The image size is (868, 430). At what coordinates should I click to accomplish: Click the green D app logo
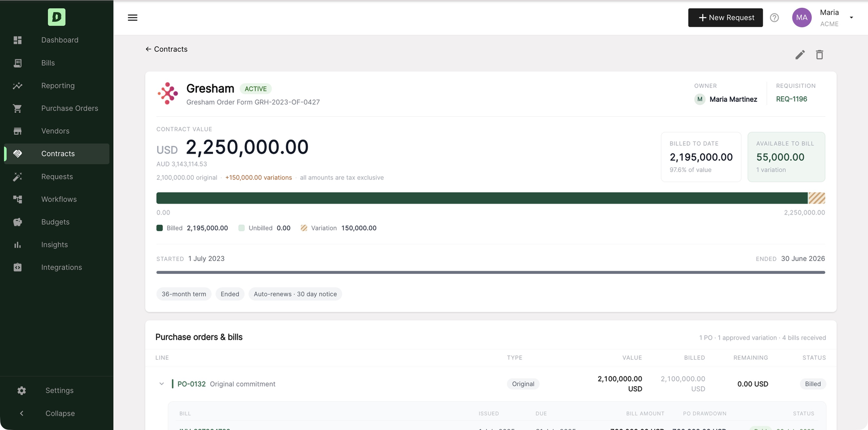tap(57, 17)
